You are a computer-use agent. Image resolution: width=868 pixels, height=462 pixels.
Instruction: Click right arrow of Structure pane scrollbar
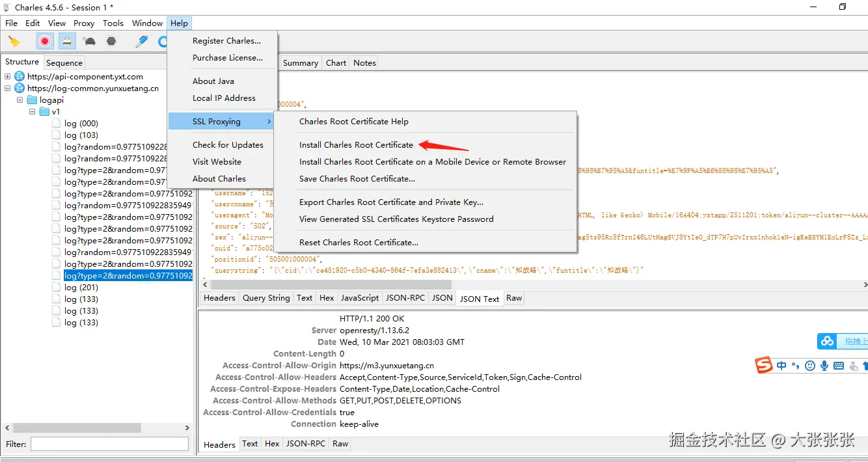coord(187,428)
